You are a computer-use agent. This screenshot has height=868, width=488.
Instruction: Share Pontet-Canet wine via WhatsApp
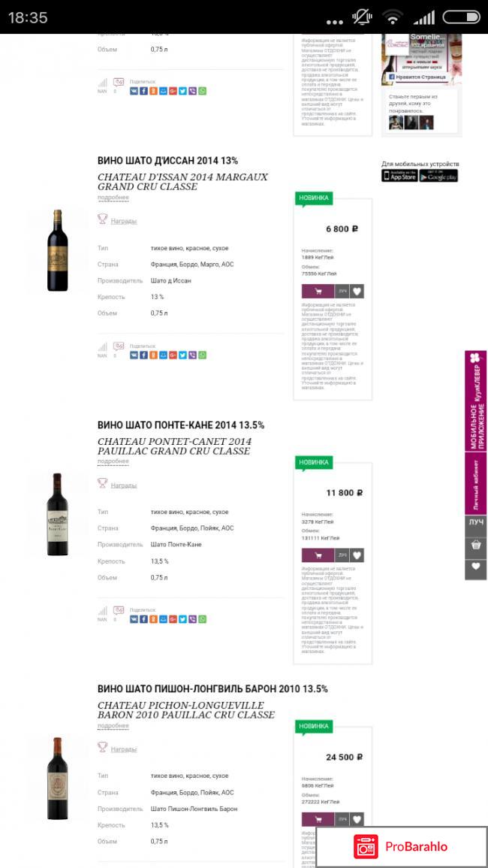202,619
